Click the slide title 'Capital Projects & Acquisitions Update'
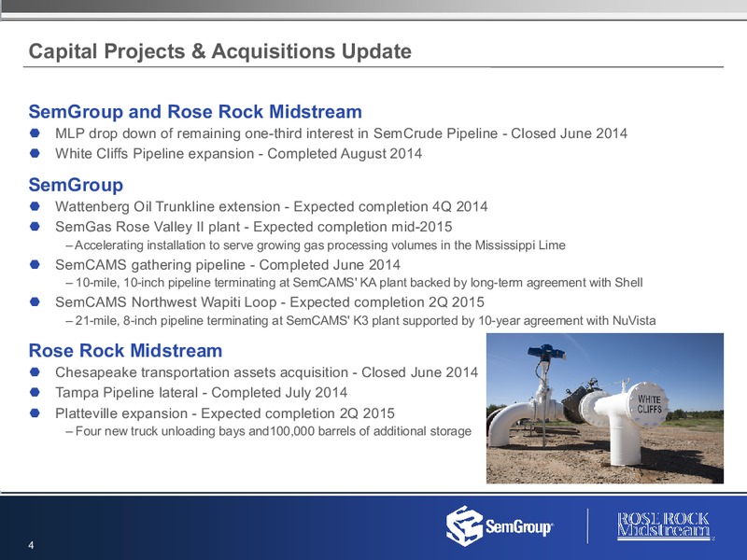 point(220,51)
